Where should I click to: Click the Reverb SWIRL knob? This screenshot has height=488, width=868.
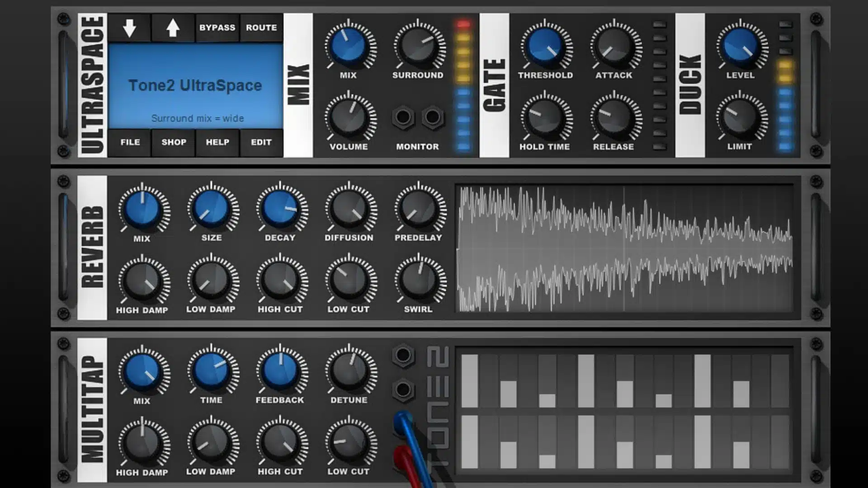point(419,280)
